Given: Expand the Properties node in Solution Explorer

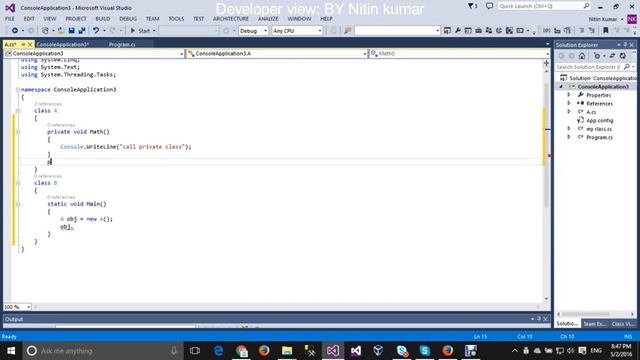Looking at the screenshot, I should click(x=569, y=95).
